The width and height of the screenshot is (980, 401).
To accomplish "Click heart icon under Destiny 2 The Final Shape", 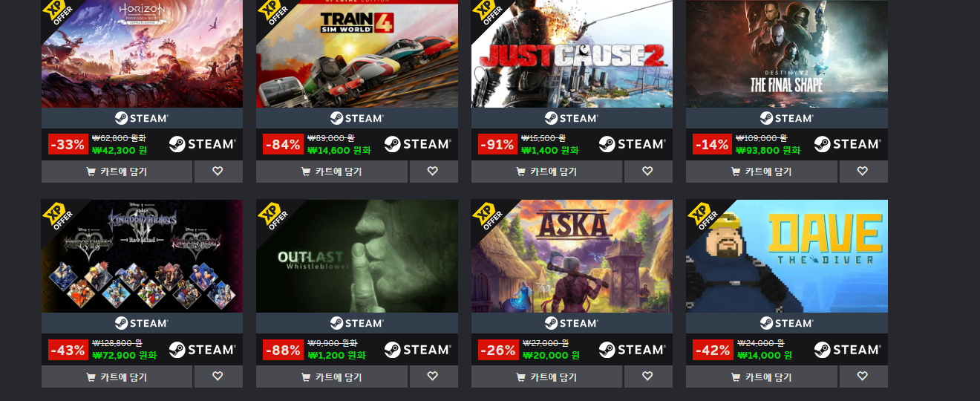I will 863,172.
